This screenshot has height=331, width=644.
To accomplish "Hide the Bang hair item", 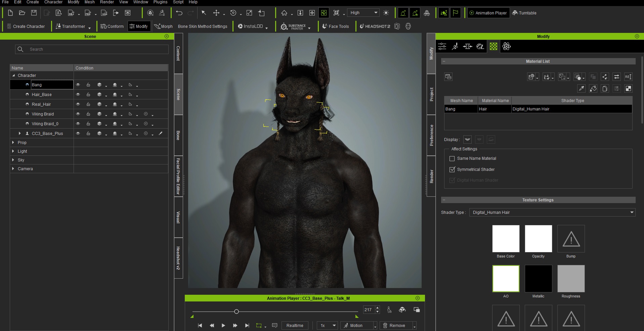I will 78,85.
